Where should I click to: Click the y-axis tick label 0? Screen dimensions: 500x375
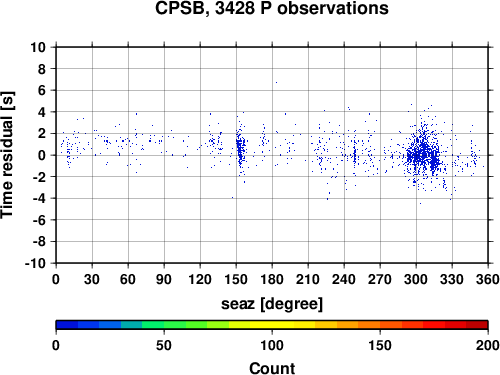tap(42, 155)
